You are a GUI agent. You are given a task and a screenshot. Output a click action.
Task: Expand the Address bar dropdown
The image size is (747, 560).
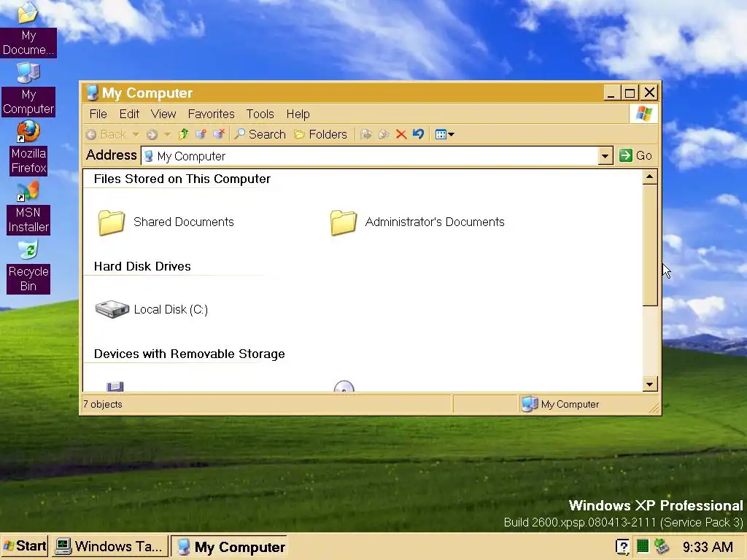[605, 156]
